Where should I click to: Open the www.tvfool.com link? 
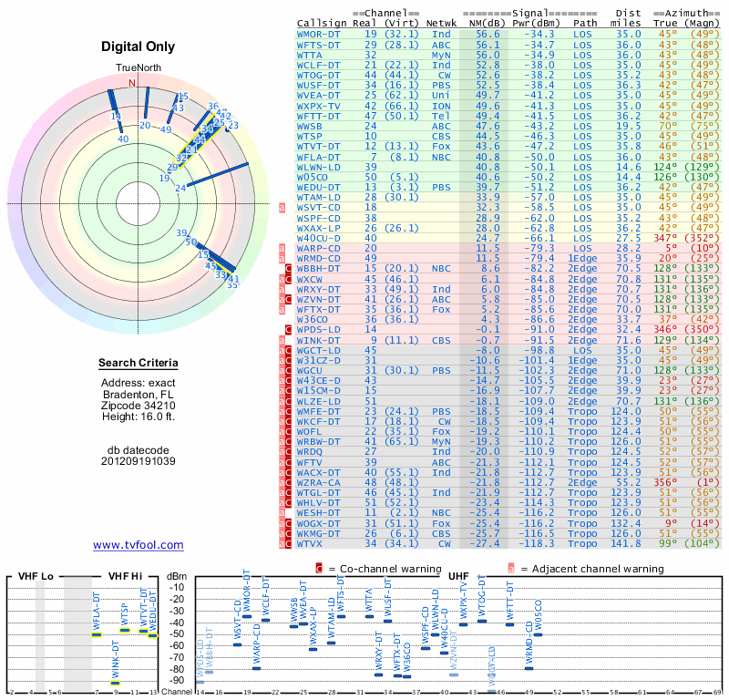point(139,545)
